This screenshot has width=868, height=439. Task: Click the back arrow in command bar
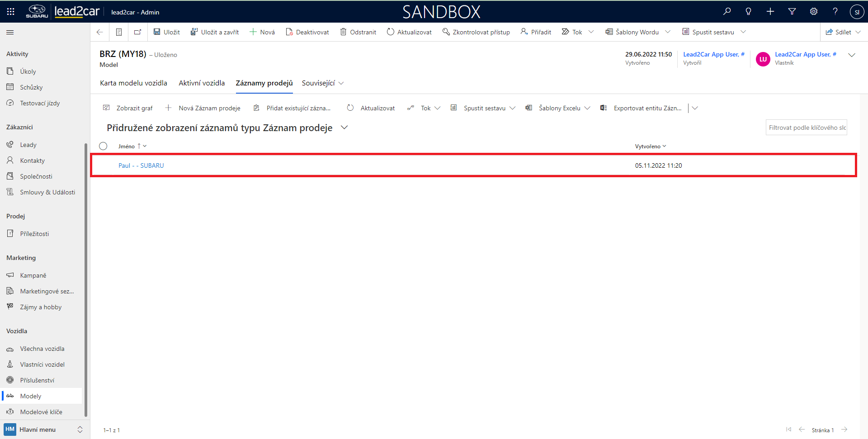[x=100, y=32]
